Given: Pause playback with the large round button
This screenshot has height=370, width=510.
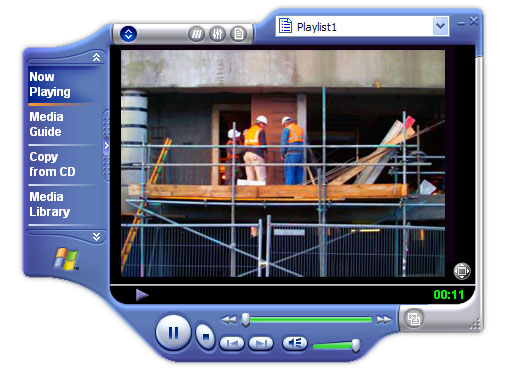Looking at the screenshot, I should coord(173,332).
